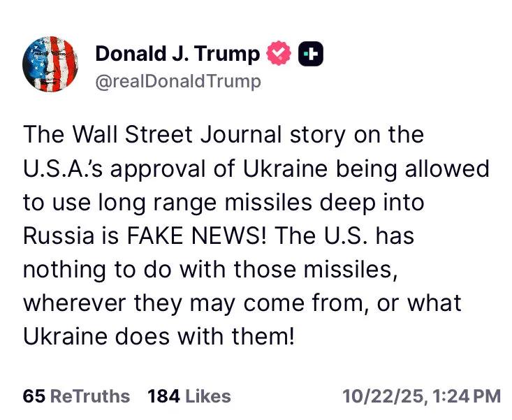Click the number 184 before Likes
512x420 pixels.
click(x=164, y=396)
